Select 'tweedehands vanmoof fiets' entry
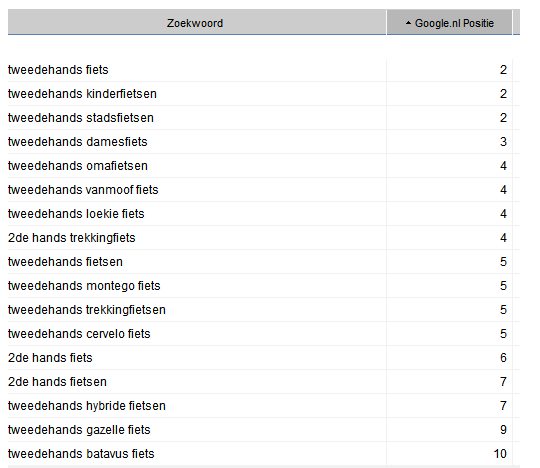 point(83,190)
